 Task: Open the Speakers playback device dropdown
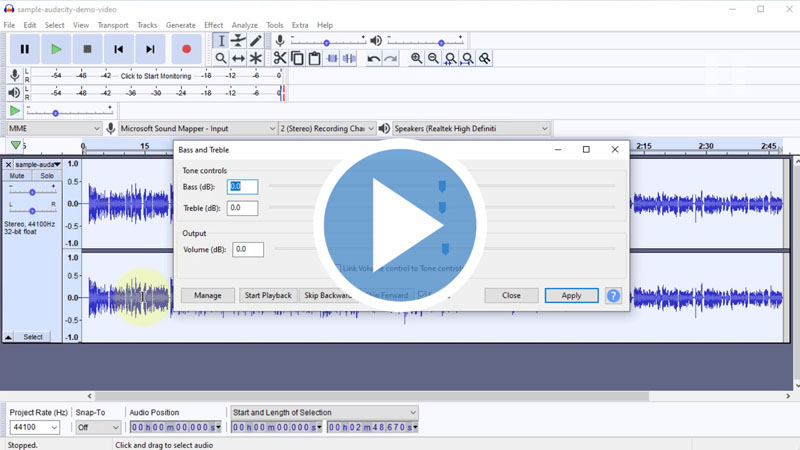(x=471, y=128)
